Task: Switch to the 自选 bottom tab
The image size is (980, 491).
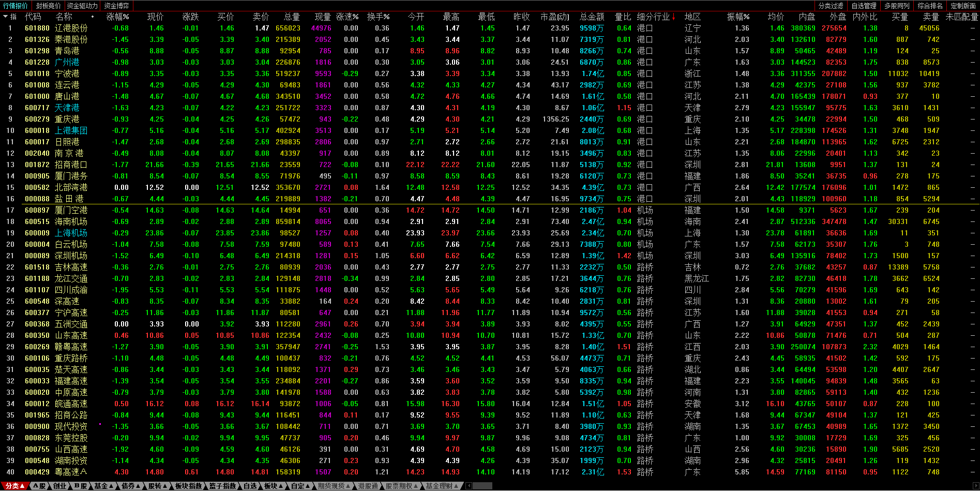Action: click(x=250, y=486)
